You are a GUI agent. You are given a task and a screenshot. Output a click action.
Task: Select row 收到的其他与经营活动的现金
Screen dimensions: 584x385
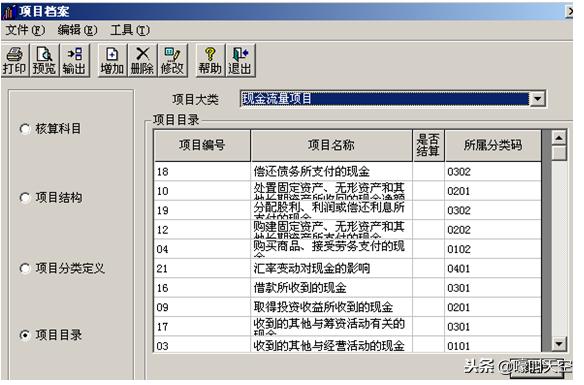pos(347,344)
